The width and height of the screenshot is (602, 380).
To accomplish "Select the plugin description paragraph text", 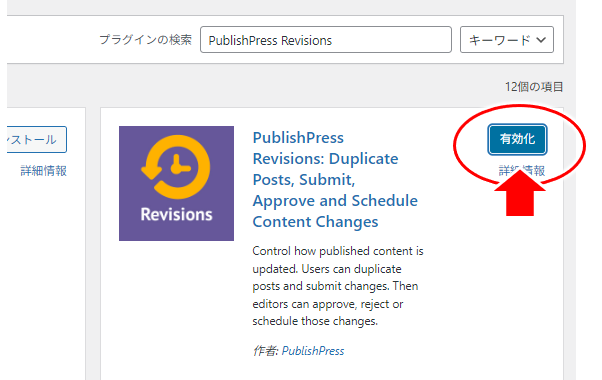I will click(x=338, y=286).
